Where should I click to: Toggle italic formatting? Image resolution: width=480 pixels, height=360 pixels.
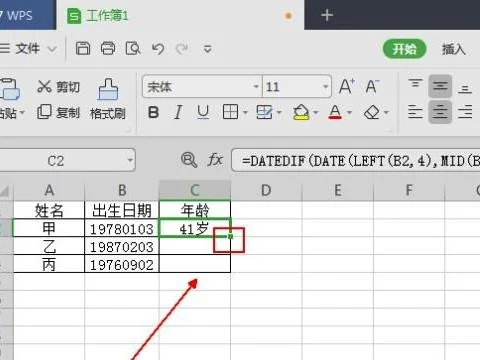pyautogui.click(x=178, y=113)
